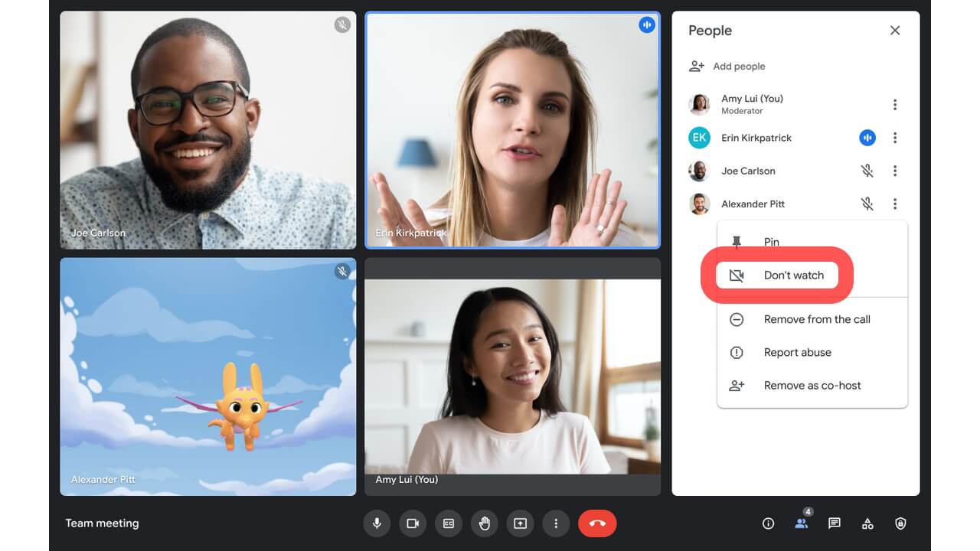Open meeting details info panel
Viewport: 980px width, 551px height.
(768, 523)
